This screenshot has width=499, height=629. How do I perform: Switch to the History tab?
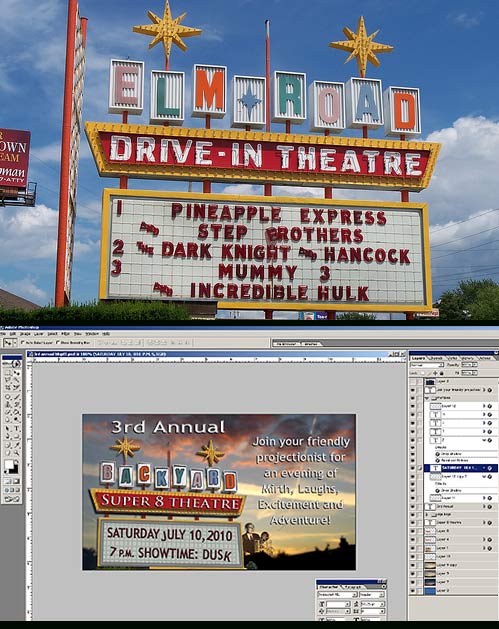pyautogui.click(x=468, y=358)
